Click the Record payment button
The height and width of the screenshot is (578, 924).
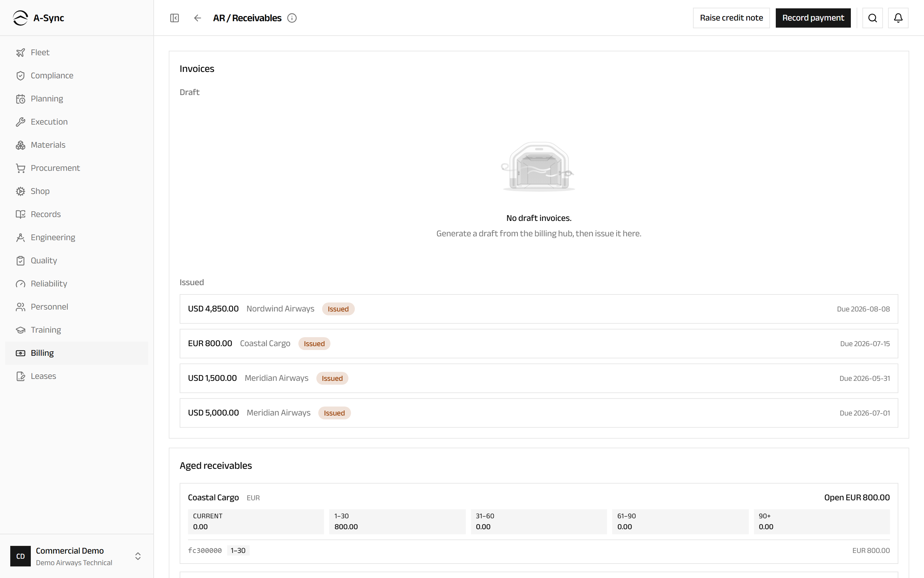[813, 18]
